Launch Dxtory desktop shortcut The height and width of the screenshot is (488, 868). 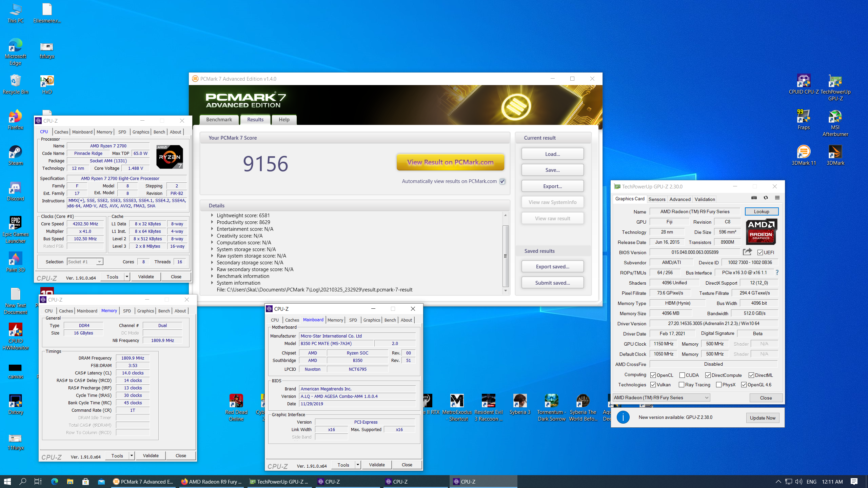16,405
